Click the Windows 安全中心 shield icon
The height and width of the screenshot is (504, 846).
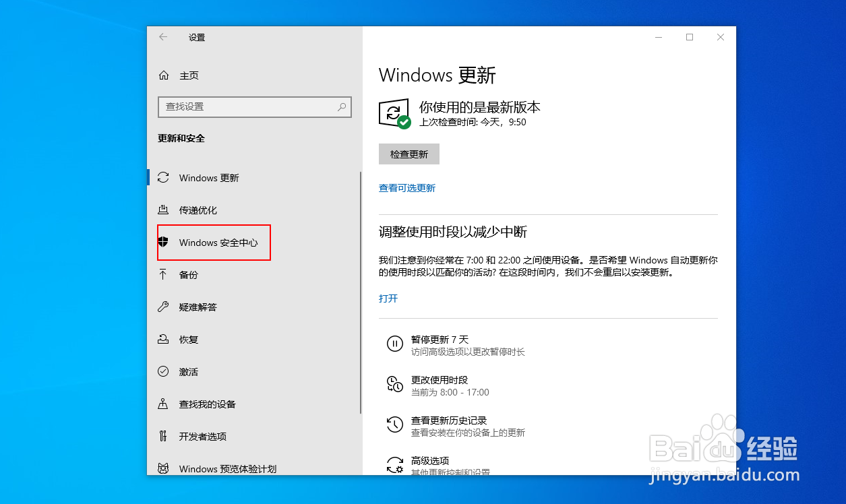coord(163,242)
